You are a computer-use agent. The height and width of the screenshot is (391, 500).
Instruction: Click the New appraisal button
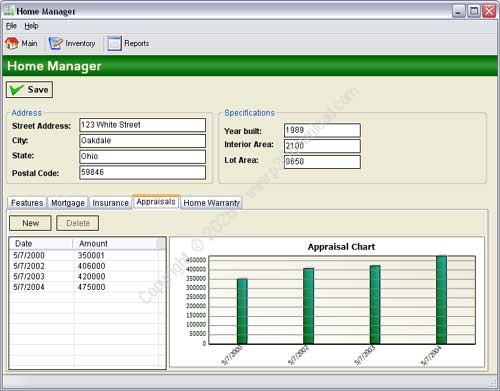pyautogui.click(x=30, y=223)
